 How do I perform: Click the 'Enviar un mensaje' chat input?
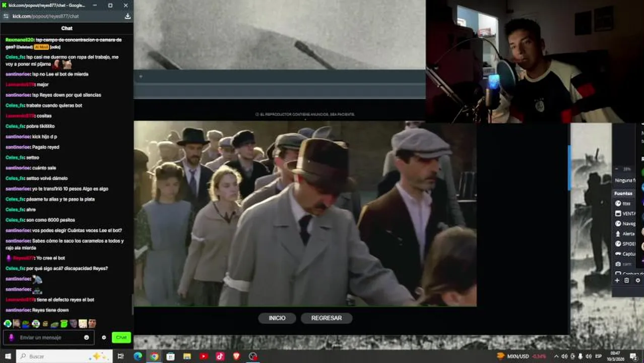pyautogui.click(x=48, y=337)
